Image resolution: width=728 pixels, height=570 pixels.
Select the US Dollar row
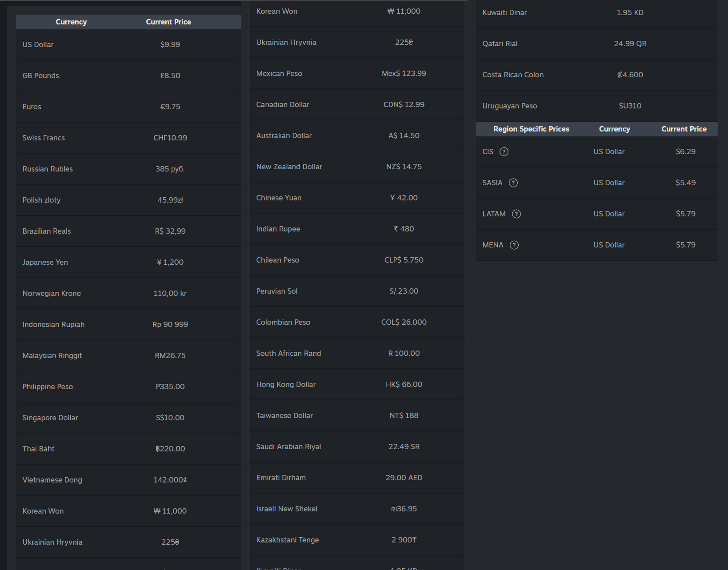tap(128, 45)
